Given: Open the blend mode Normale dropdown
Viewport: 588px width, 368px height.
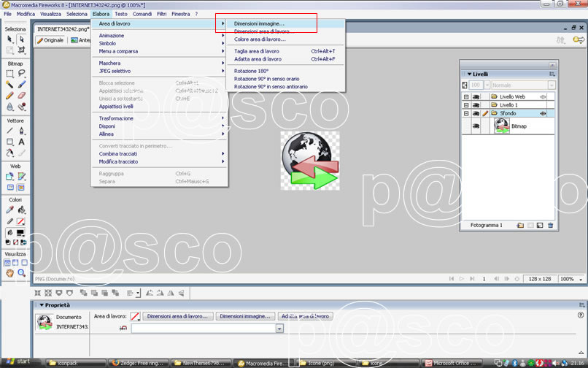Looking at the screenshot, I should tap(552, 85).
